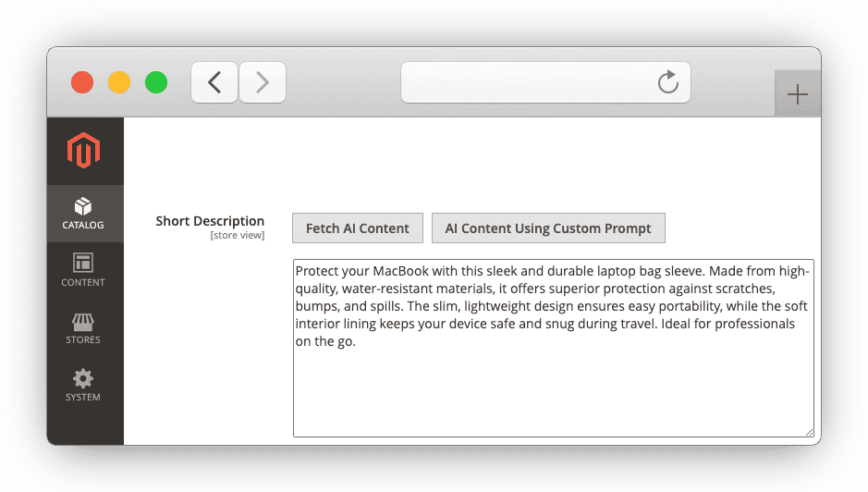Click the Short Description field label
This screenshot has width=868, height=492.
210,221
